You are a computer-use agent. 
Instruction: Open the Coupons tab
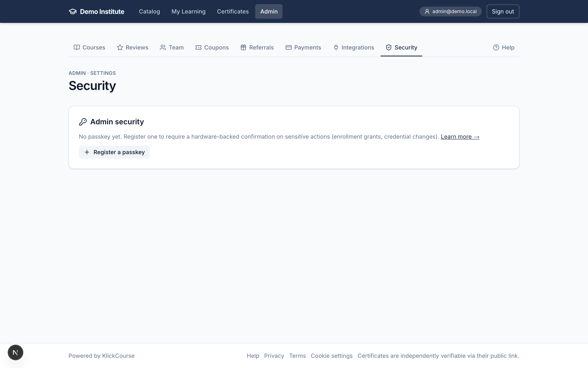tap(212, 47)
